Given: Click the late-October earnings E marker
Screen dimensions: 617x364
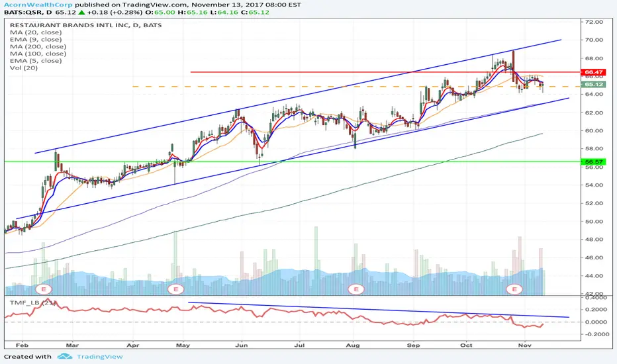Looking at the screenshot, I should coord(514,290).
